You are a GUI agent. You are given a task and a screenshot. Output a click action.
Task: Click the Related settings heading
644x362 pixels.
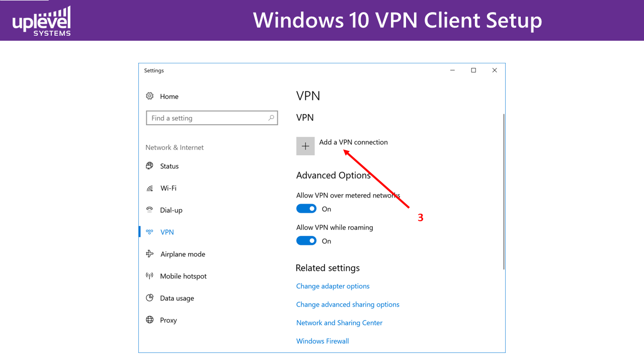[328, 268]
